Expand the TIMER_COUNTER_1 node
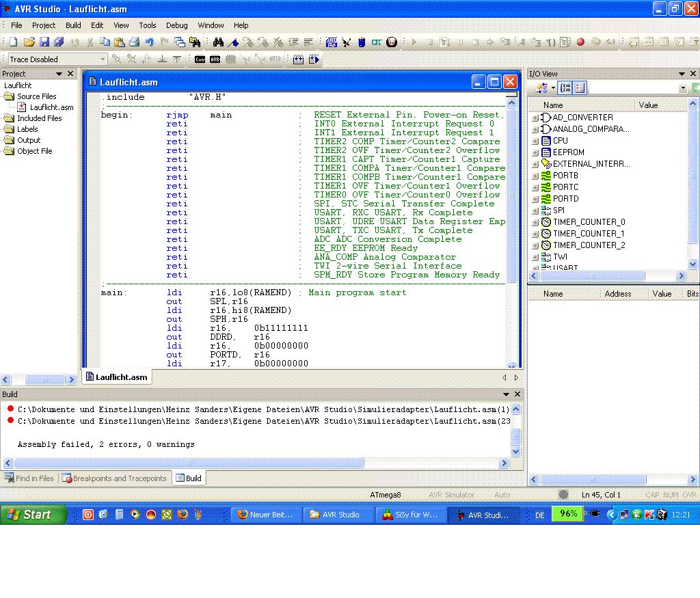The image size is (700, 598). [x=535, y=234]
